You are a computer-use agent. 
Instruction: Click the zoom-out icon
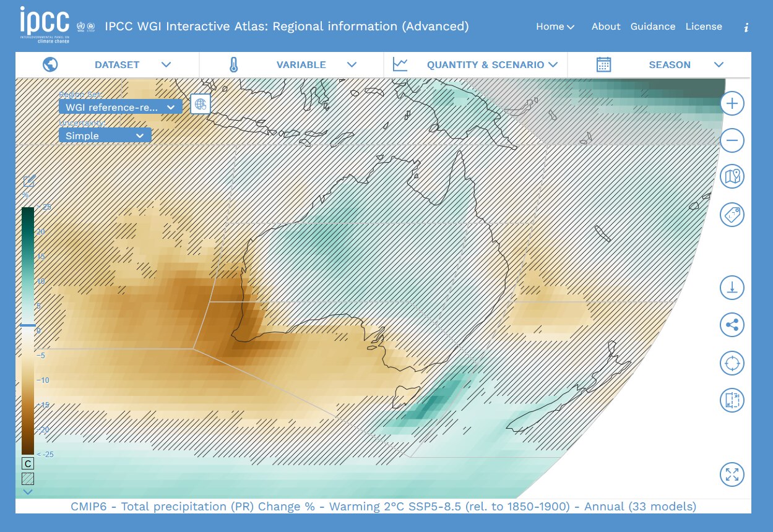point(732,140)
